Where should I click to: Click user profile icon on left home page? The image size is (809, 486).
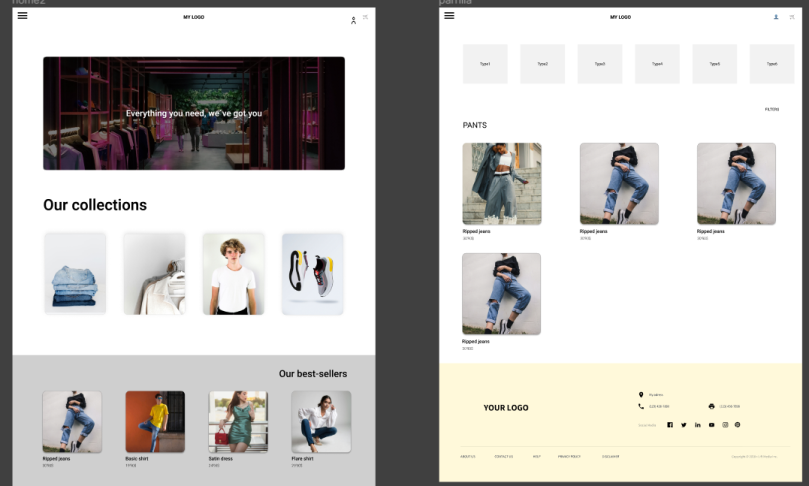click(354, 20)
